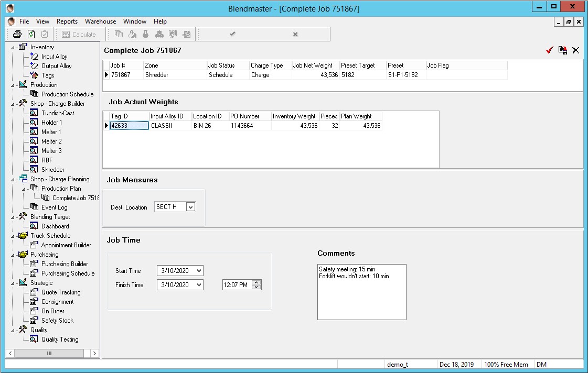Open the Warehouse menu

pyautogui.click(x=101, y=21)
